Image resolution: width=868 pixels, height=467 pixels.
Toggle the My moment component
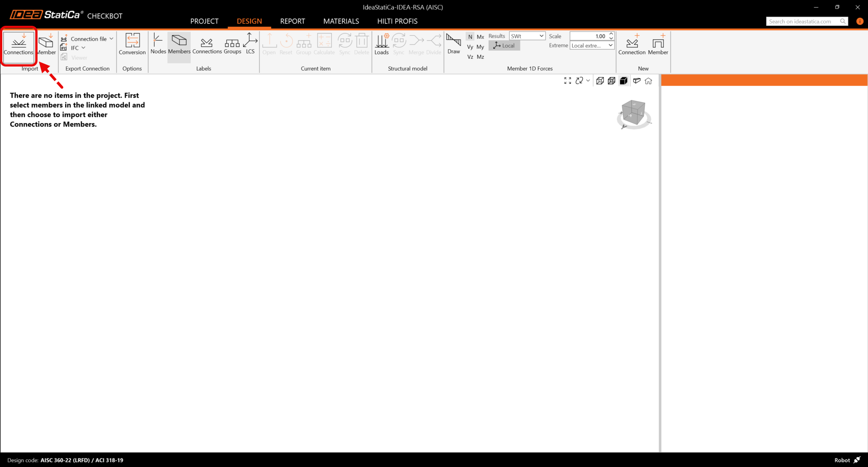click(480, 47)
